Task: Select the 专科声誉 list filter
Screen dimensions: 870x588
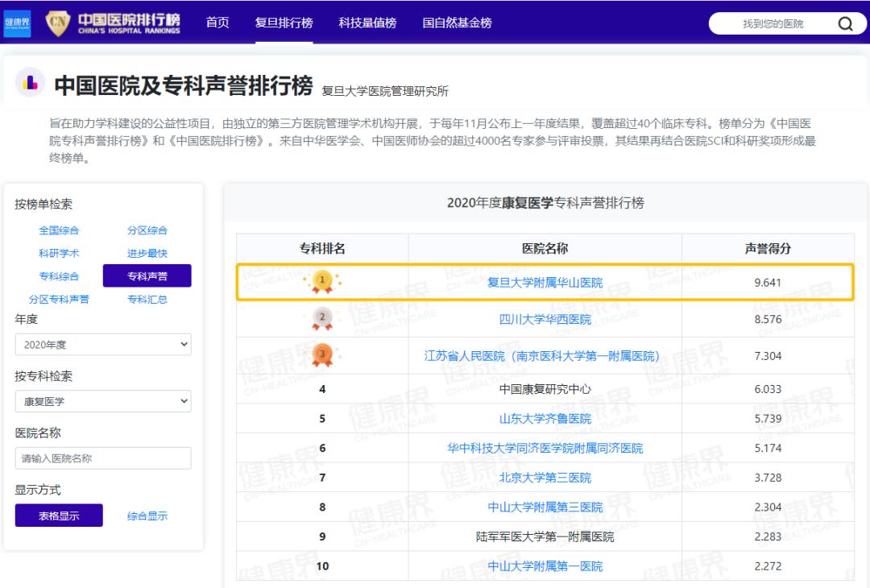Action: 147,276
